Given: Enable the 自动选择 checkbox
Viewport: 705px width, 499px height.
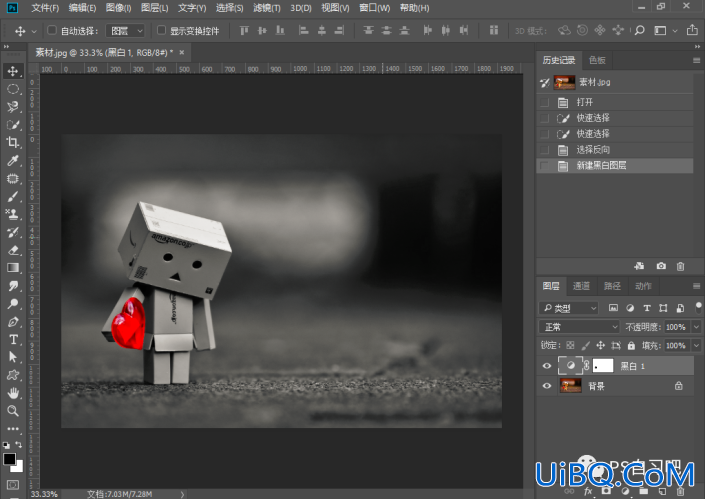Looking at the screenshot, I should click(52, 30).
